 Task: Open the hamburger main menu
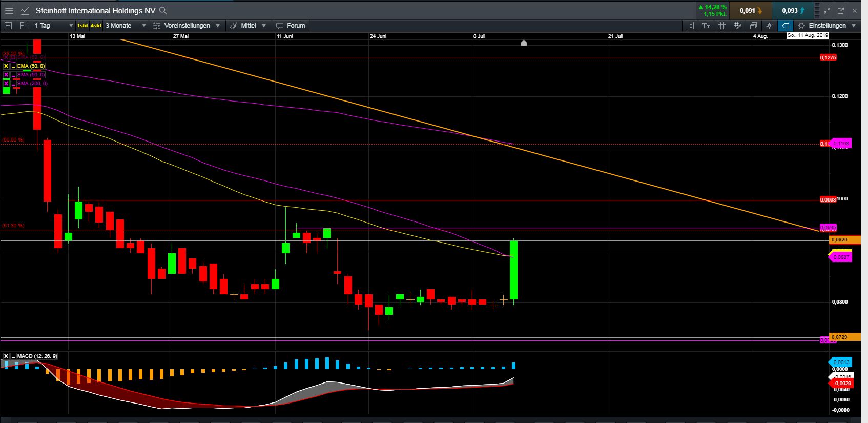tap(9, 10)
